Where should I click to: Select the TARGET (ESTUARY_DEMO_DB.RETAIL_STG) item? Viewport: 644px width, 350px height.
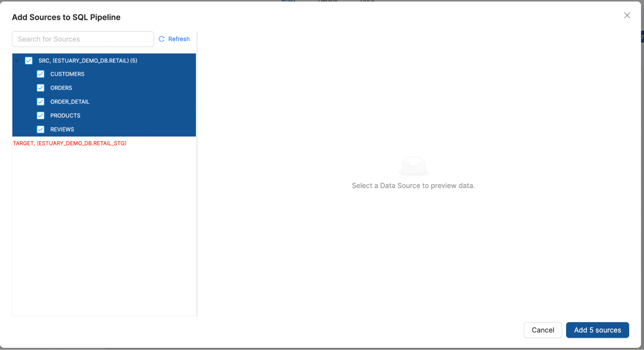click(70, 143)
